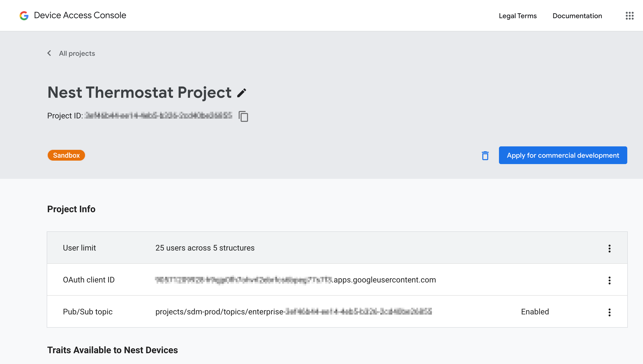The height and width of the screenshot is (364, 643).
Task: Click the Sandbox status badge
Action: 66,155
